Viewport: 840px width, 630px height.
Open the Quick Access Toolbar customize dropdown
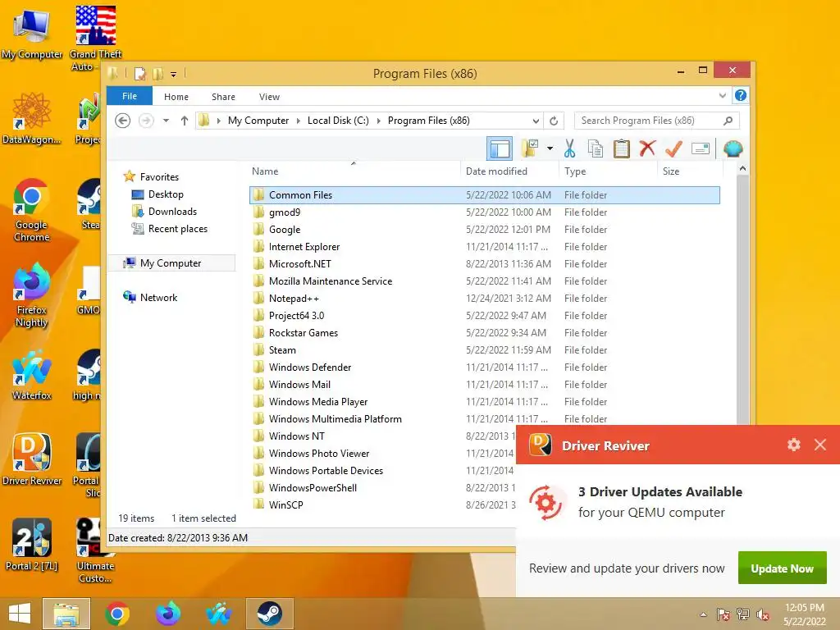174,75
